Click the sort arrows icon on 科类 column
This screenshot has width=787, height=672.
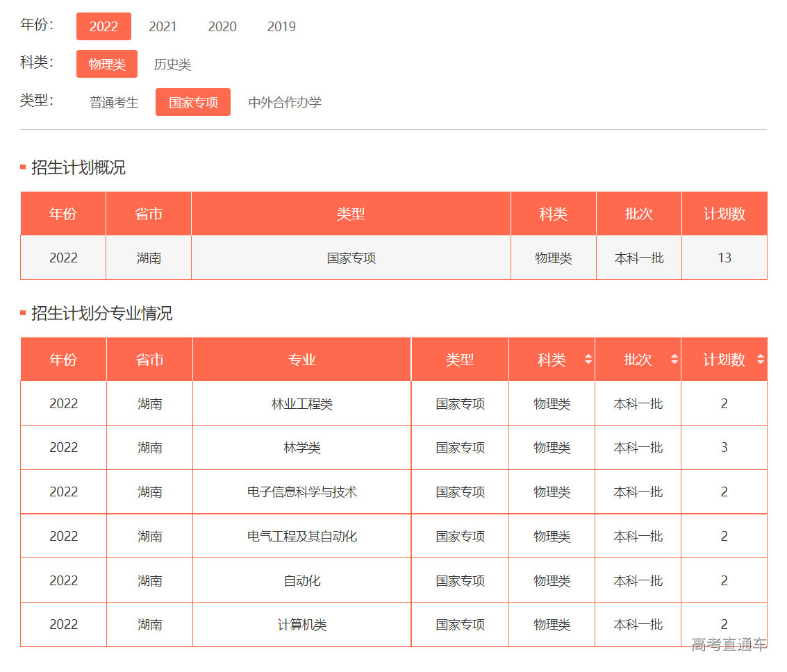tap(587, 360)
